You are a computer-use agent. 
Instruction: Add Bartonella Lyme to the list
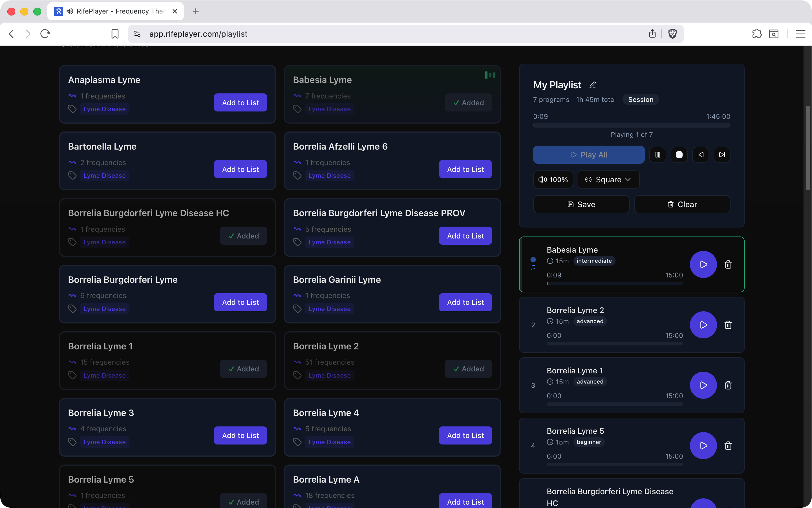point(240,169)
